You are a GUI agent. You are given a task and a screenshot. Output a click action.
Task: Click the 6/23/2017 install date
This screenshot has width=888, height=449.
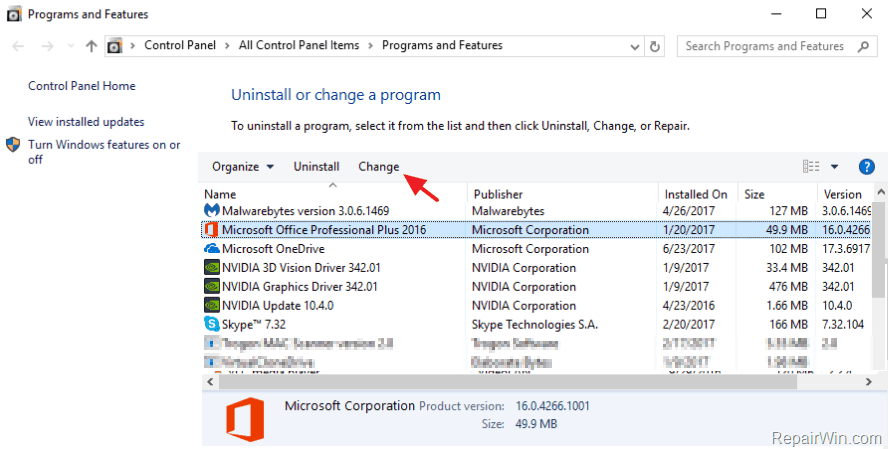[x=689, y=249]
